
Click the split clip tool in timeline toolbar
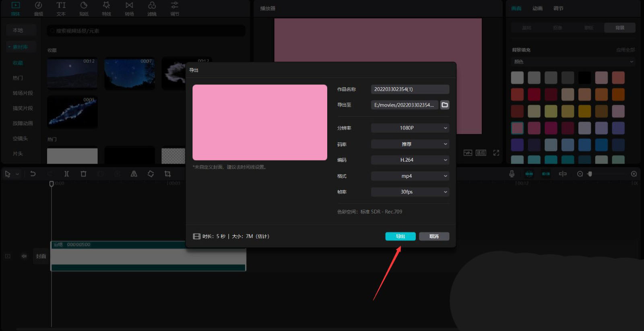coord(66,174)
